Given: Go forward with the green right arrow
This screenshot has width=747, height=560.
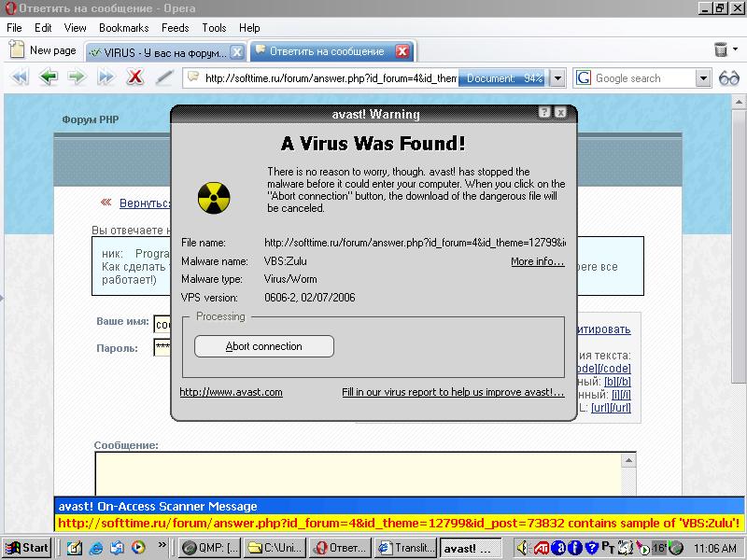Looking at the screenshot, I should pos(77,77).
